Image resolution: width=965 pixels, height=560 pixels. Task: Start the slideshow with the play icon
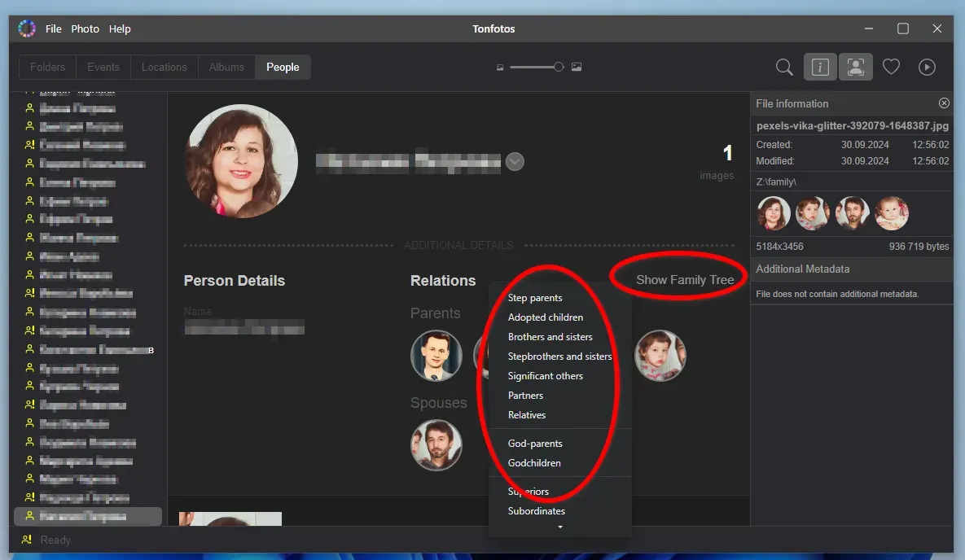[927, 67]
